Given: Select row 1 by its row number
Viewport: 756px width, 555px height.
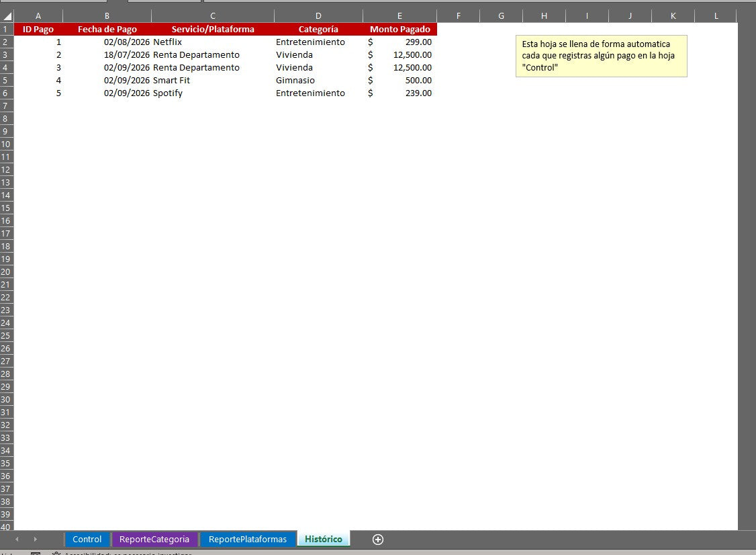Looking at the screenshot, I should 7,29.
